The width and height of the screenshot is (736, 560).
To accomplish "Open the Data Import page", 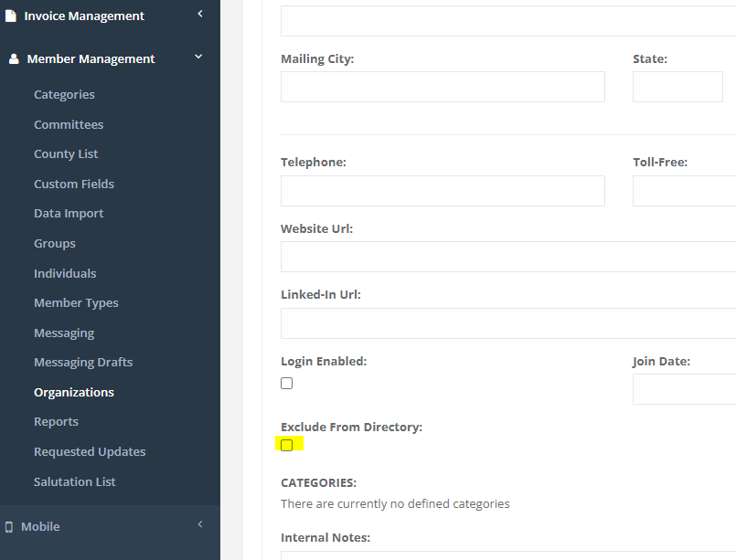I will point(69,214).
